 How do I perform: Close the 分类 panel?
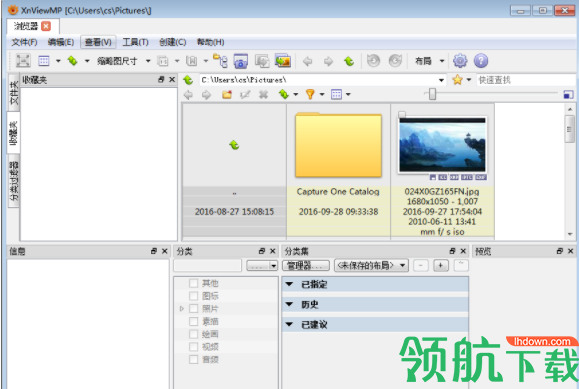pos(273,251)
